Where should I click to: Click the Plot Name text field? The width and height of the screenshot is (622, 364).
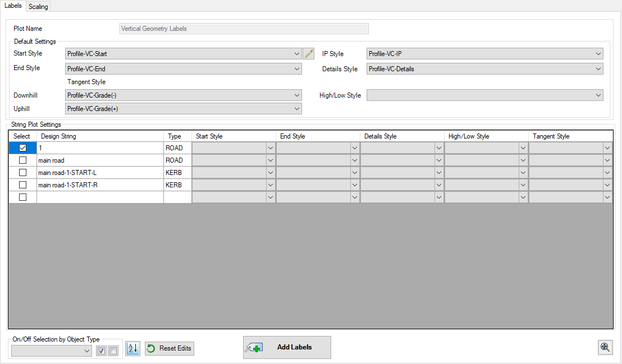click(x=244, y=29)
